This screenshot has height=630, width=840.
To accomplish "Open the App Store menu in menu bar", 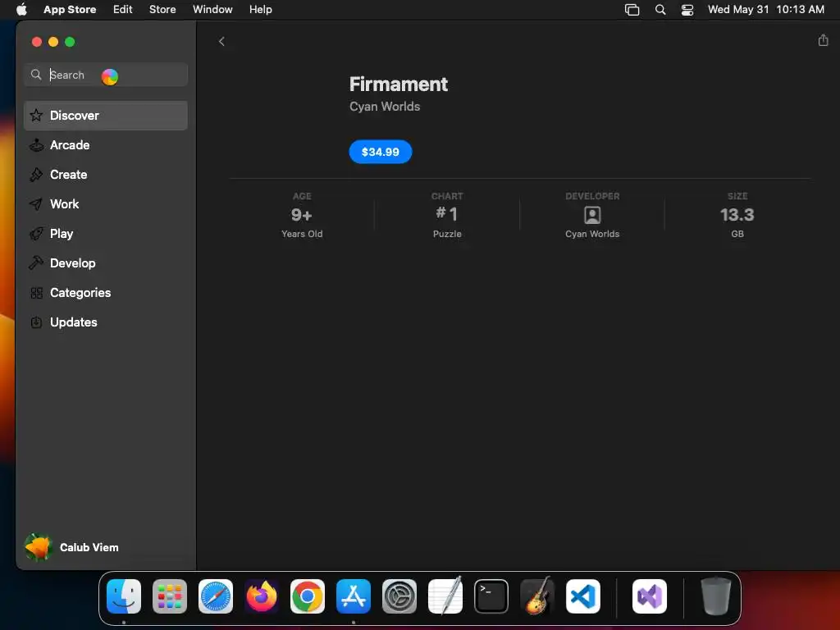I will point(70,9).
